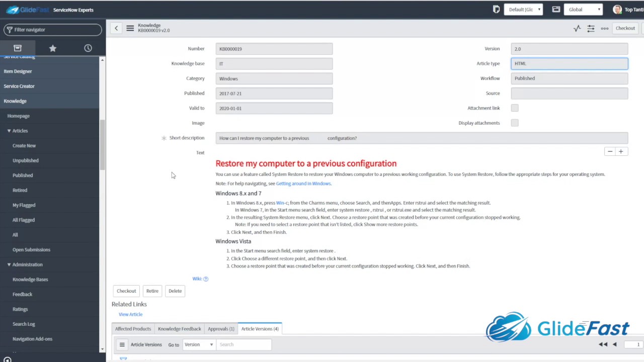This screenshot has height=362, width=644.
Task: Toggle the Display attachments checkbox
Action: (515, 123)
